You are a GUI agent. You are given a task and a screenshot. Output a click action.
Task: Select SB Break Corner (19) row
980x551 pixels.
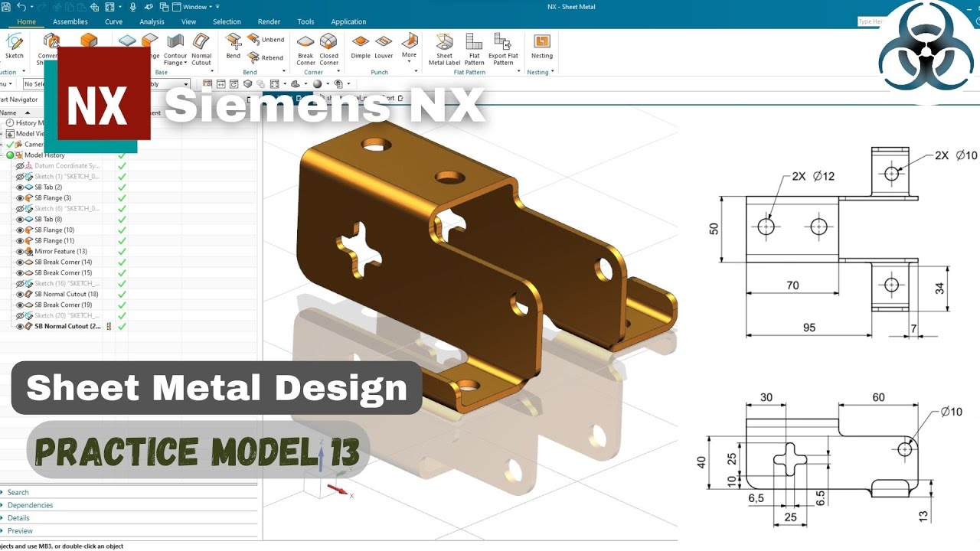63,305
